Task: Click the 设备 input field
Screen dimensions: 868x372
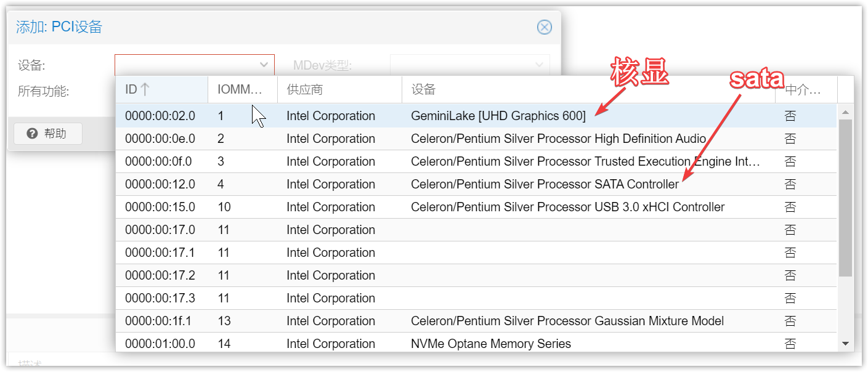Action: coord(185,65)
